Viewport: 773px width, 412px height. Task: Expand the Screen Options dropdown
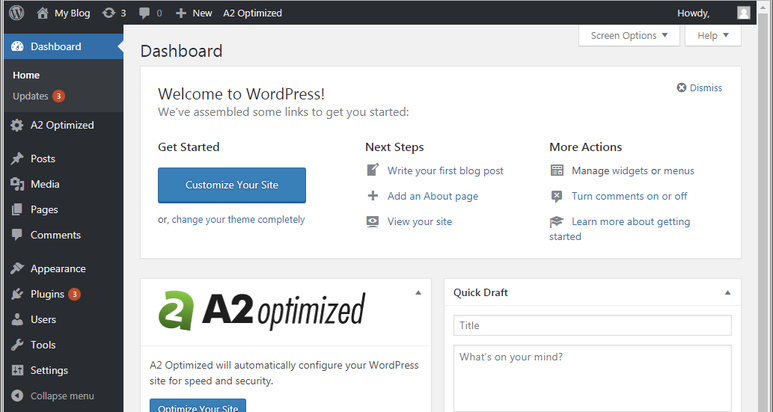[x=629, y=35]
